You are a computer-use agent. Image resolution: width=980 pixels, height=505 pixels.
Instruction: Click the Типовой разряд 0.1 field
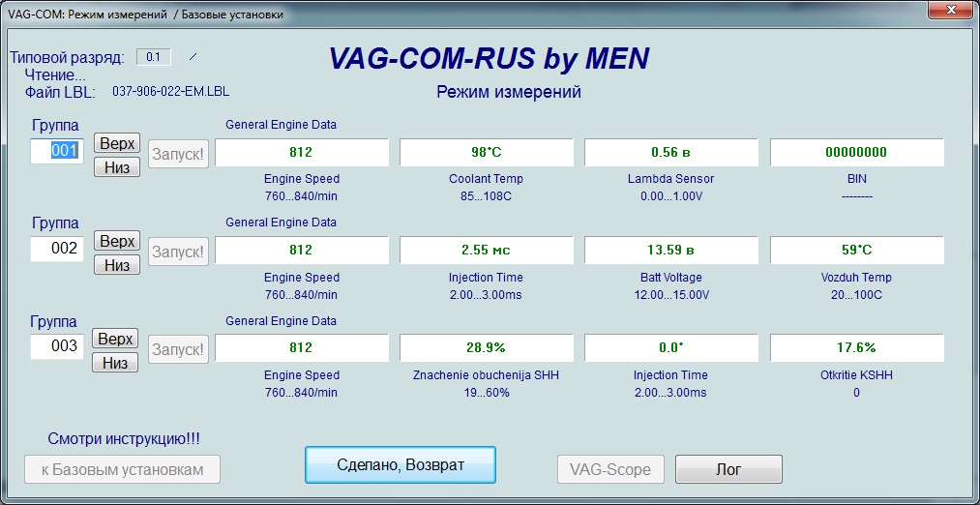[154, 57]
